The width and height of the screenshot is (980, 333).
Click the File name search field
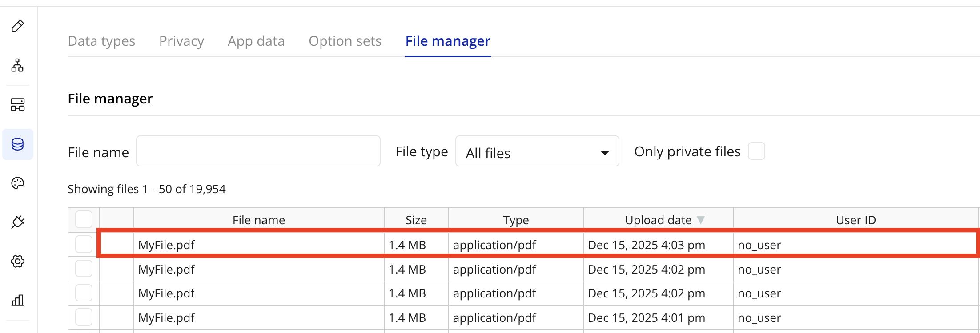[x=258, y=151]
